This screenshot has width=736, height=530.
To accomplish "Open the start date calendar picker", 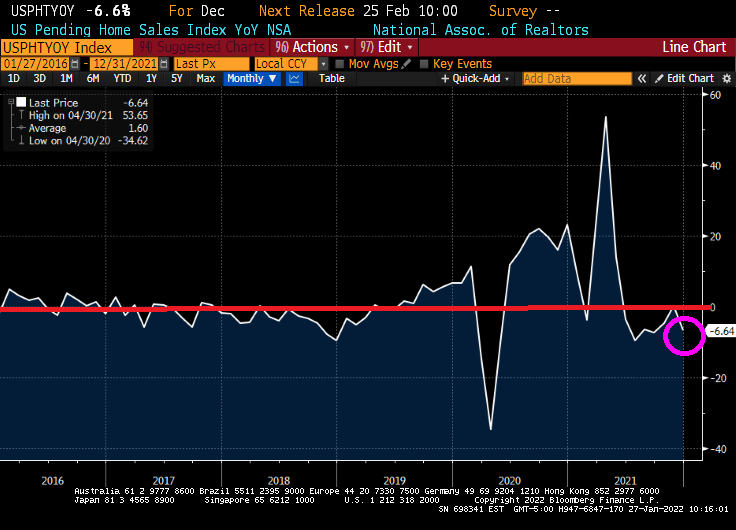I will pyautogui.click(x=75, y=64).
